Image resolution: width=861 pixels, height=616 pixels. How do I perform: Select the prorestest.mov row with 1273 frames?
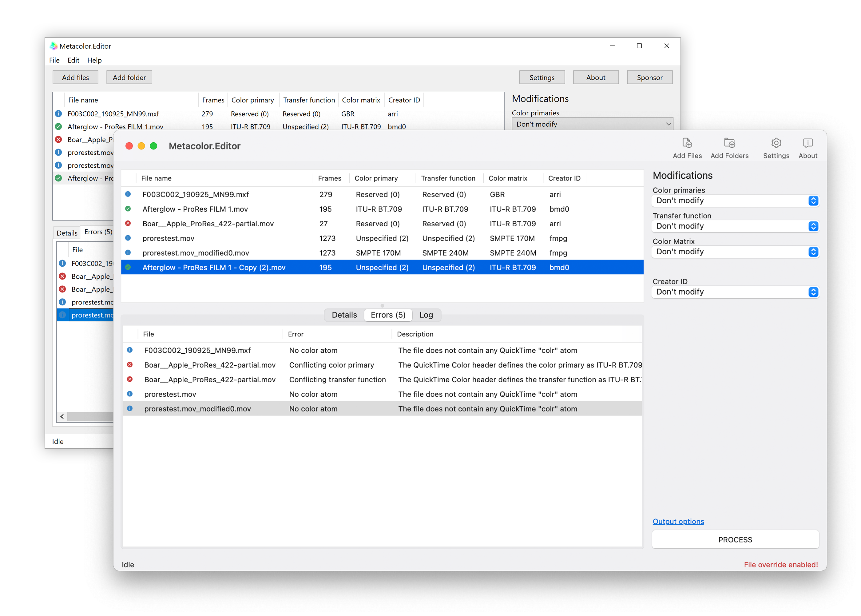coord(169,238)
